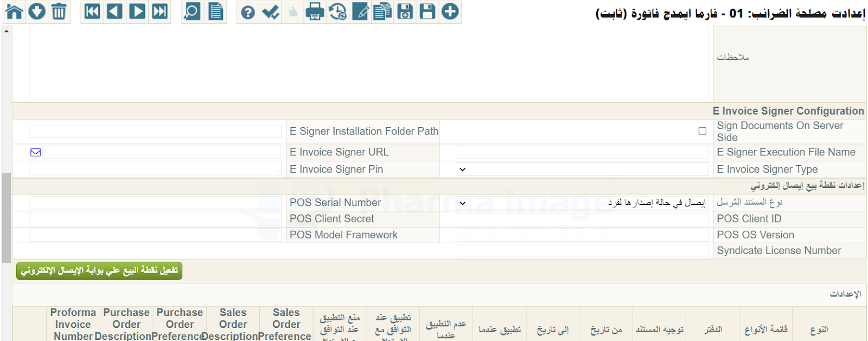The width and height of the screenshot is (868, 341).
Task: Click 'Sales Order Description' column header
Action: 233,325
